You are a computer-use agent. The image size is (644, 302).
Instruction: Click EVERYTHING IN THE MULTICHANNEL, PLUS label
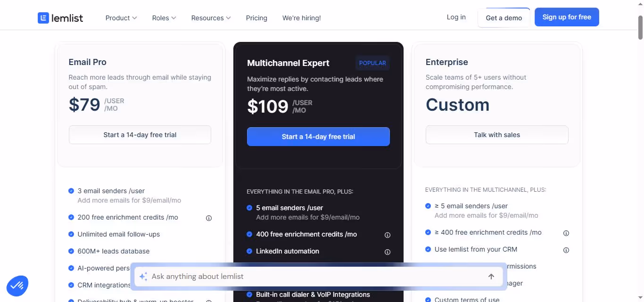486,190
